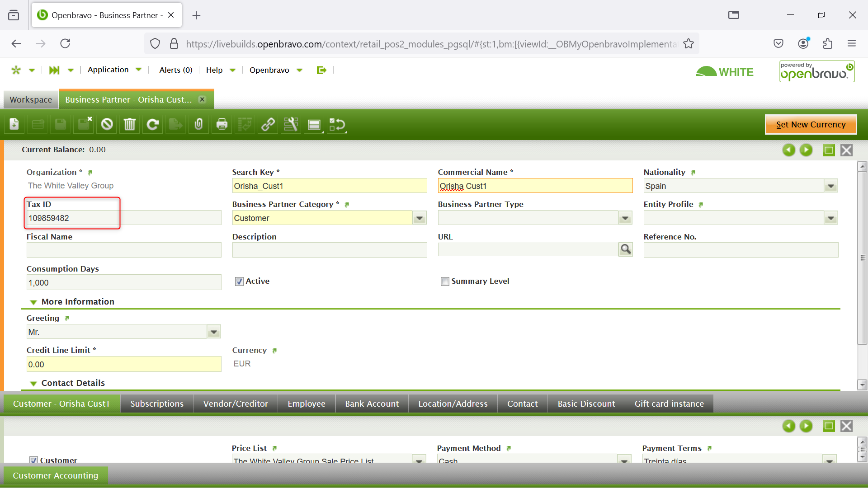The height and width of the screenshot is (488, 868).
Task: Enable the Summary Level checkbox
Action: tap(445, 282)
